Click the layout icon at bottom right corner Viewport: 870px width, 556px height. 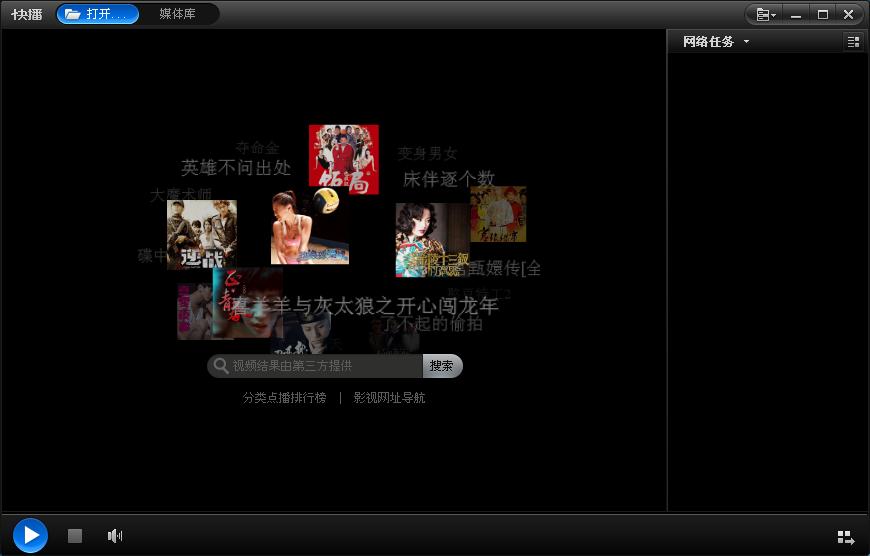pos(846,537)
